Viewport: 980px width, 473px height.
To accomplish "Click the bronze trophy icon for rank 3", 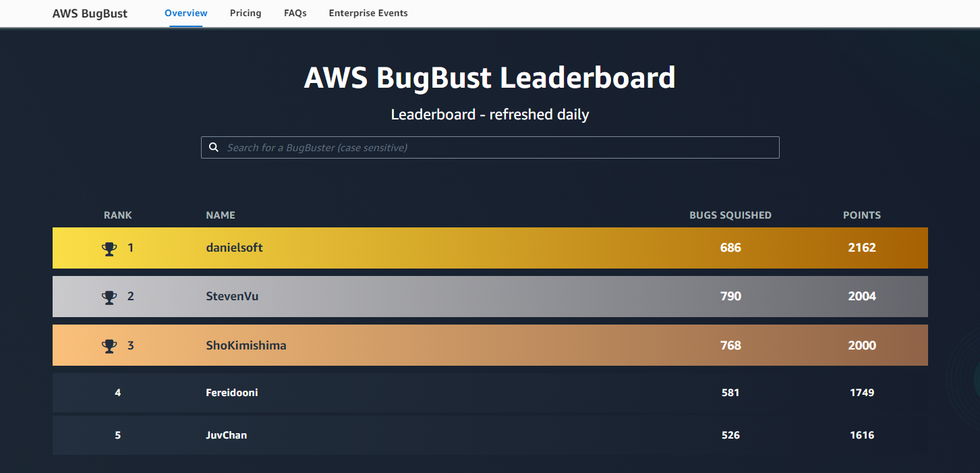I will pyautogui.click(x=109, y=346).
